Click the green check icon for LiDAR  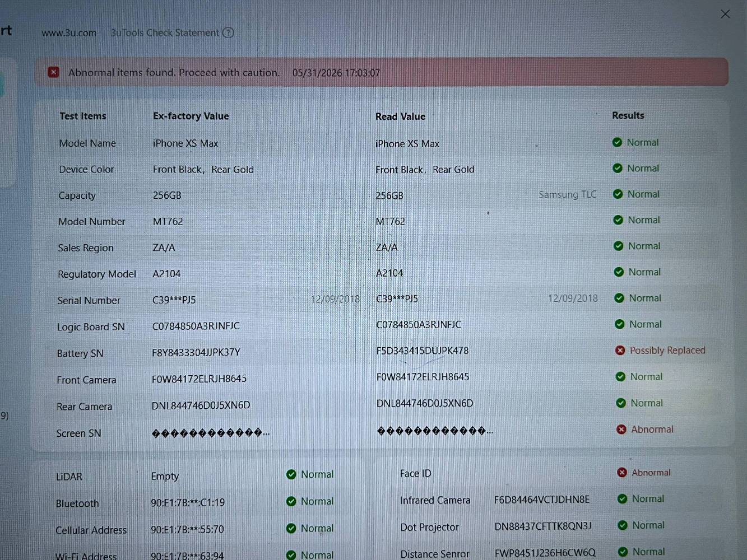pyautogui.click(x=291, y=474)
